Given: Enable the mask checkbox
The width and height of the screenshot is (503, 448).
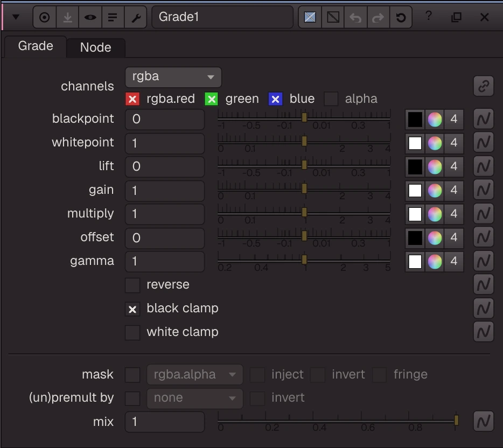Looking at the screenshot, I should [x=132, y=375].
